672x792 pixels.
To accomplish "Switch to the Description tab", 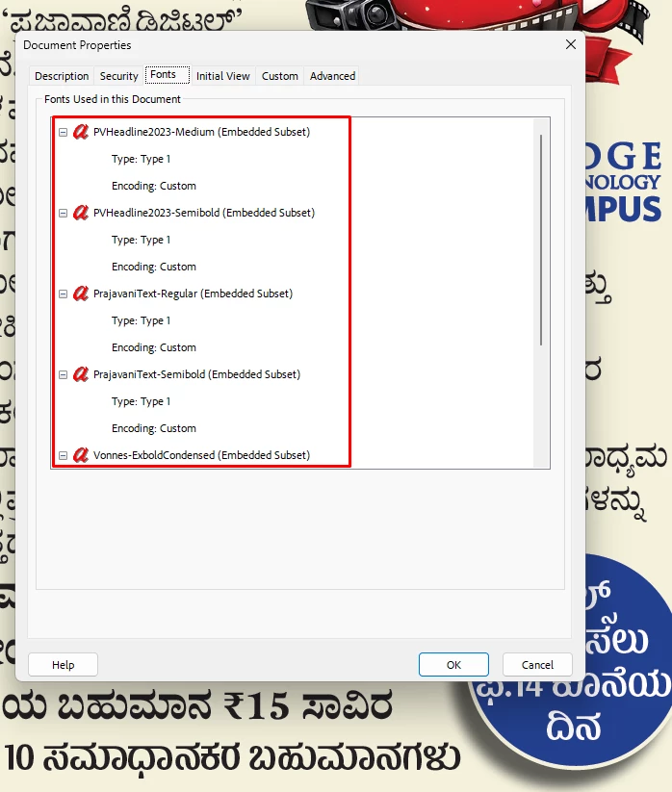I will (x=62, y=76).
